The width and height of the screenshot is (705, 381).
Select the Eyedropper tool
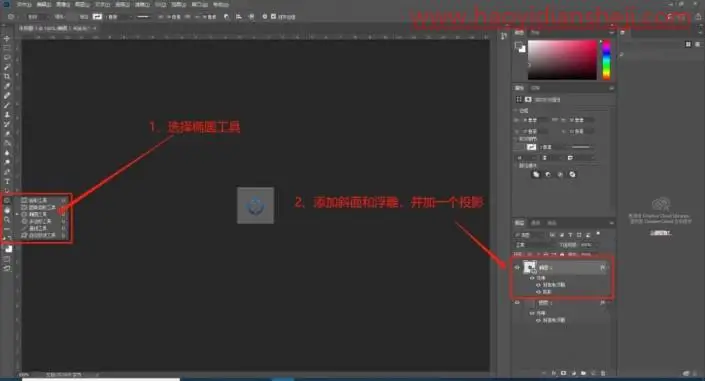pos(7,86)
